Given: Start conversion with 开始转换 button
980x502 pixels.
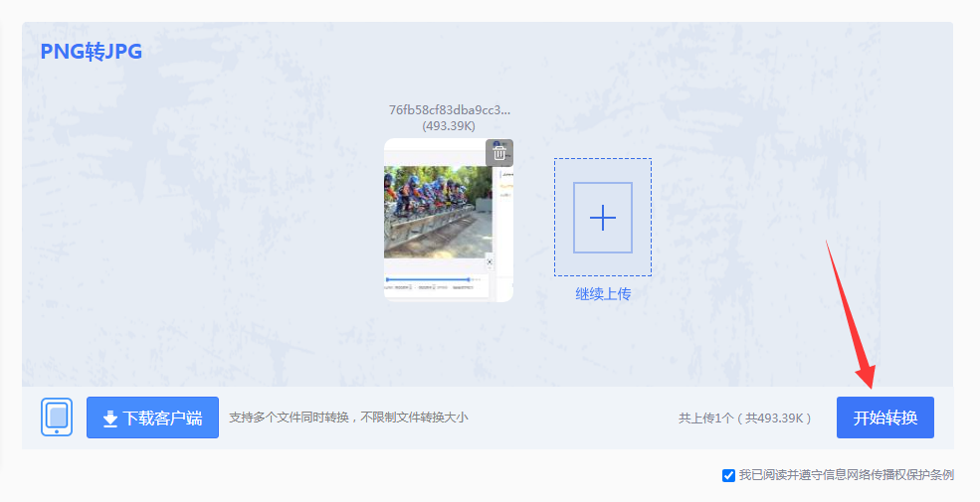Looking at the screenshot, I should tap(885, 418).
